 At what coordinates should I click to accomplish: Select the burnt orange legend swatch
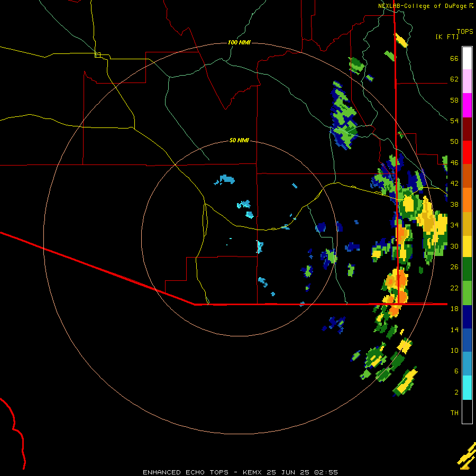467,176
